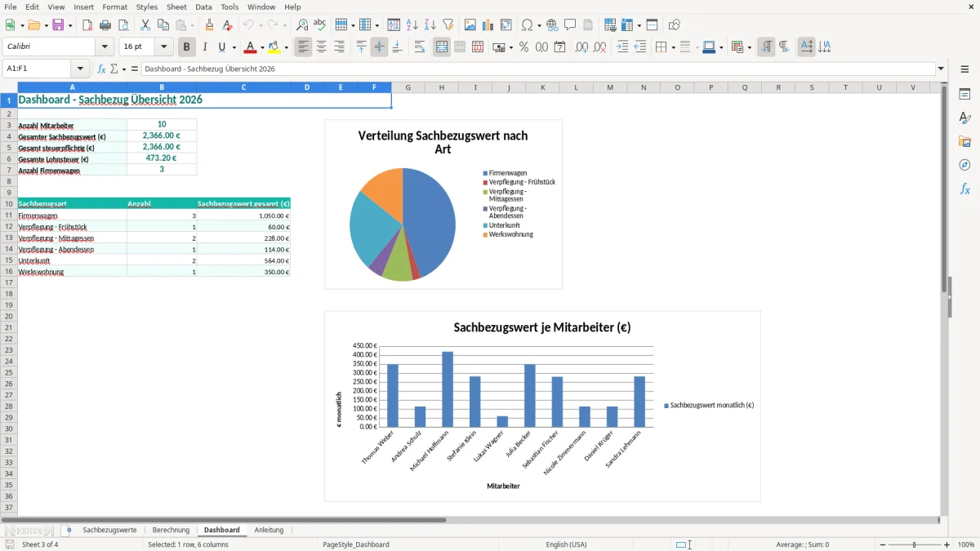Viewport: 980px width, 551px height.
Task: Click the Export as PDF icon
Action: [87, 25]
